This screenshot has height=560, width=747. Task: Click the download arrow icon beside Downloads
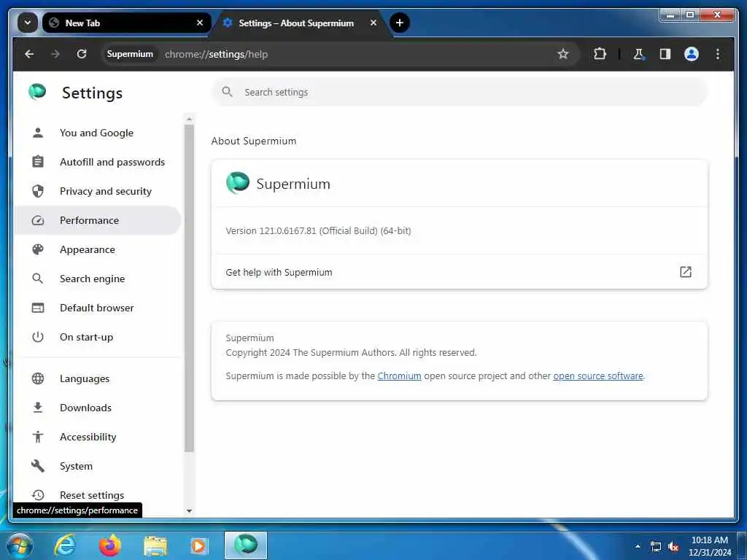(x=38, y=408)
